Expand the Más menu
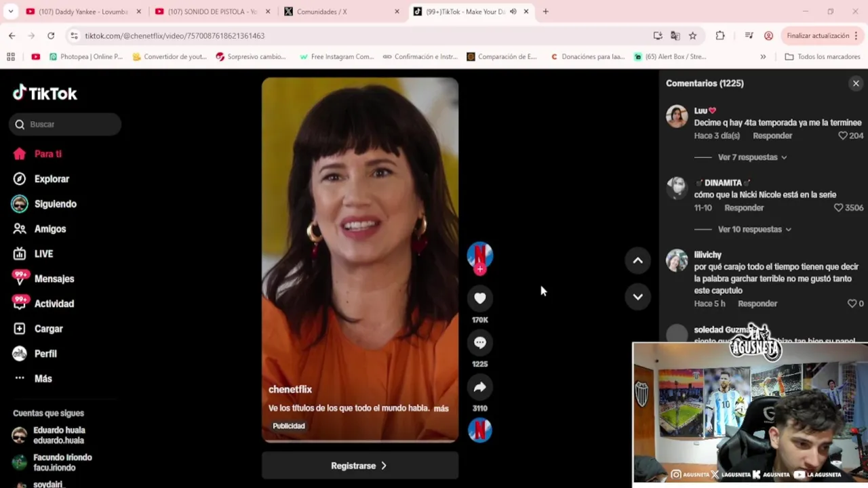The image size is (868, 488). point(33,378)
